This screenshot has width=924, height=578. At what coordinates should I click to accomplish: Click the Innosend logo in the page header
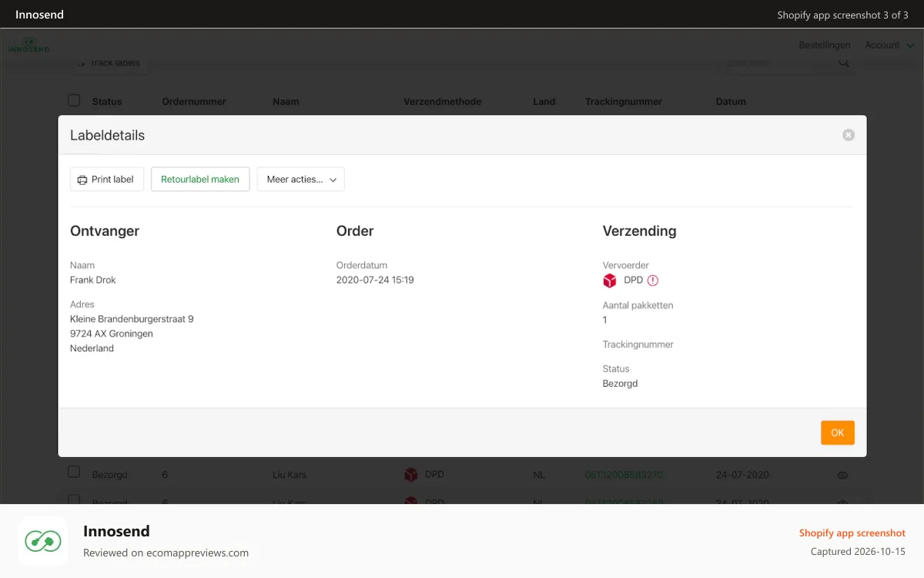pyautogui.click(x=29, y=45)
